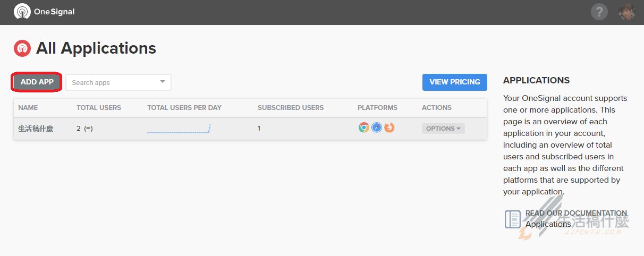Viewport: 644px width, 256px height.
Task: Open help via question mark icon
Action: click(599, 12)
